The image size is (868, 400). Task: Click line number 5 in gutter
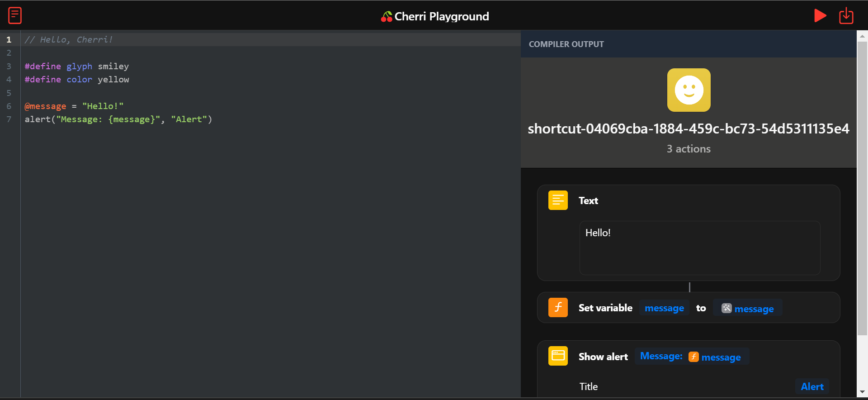click(9, 93)
